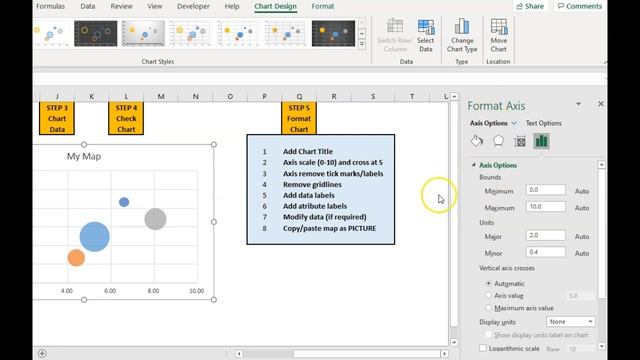640x360 pixels.
Task: Select Maximum axis value radio option
Action: pos(489,308)
